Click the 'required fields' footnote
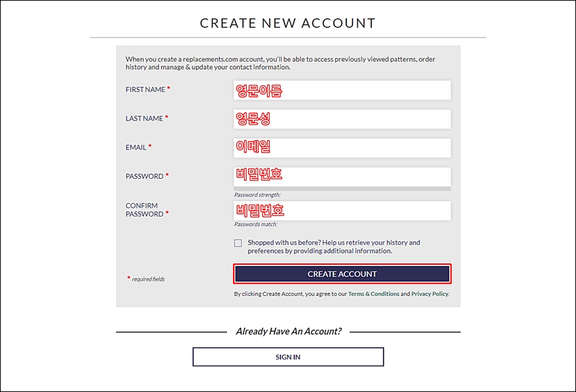Image resolution: width=576 pixels, height=392 pixels. tap(148, 280)
